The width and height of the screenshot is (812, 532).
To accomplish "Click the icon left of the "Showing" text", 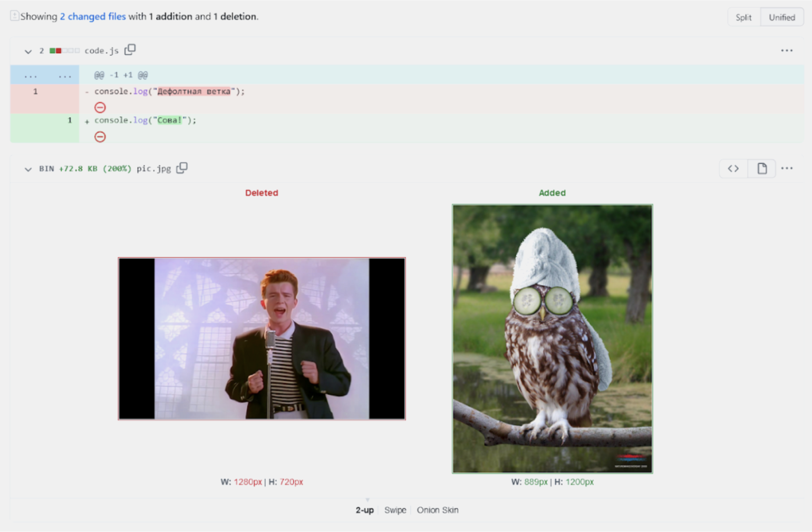I will (15, 16).
